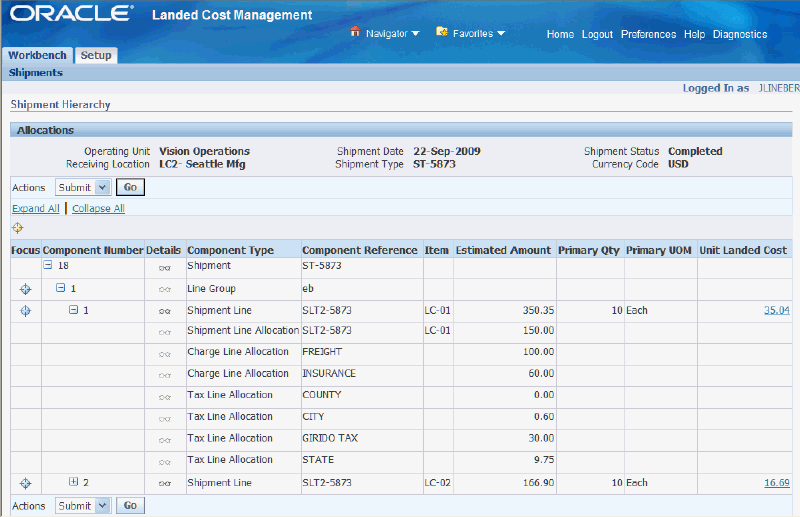
Task: Open unit landed cost 35.04
Action: coord(777,310)
